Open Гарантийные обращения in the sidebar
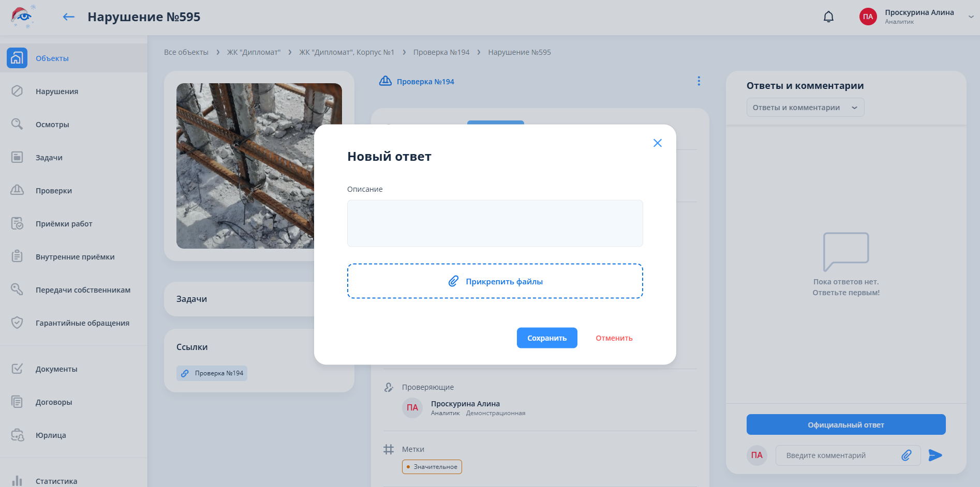Viewport: 980px width, 487px height. pos(82,323)
